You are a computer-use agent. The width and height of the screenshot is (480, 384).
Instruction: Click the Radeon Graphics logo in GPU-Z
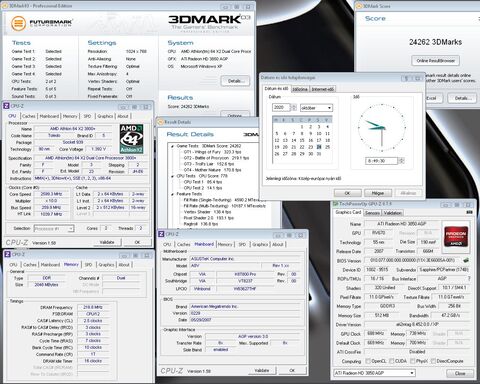point(456,236)
